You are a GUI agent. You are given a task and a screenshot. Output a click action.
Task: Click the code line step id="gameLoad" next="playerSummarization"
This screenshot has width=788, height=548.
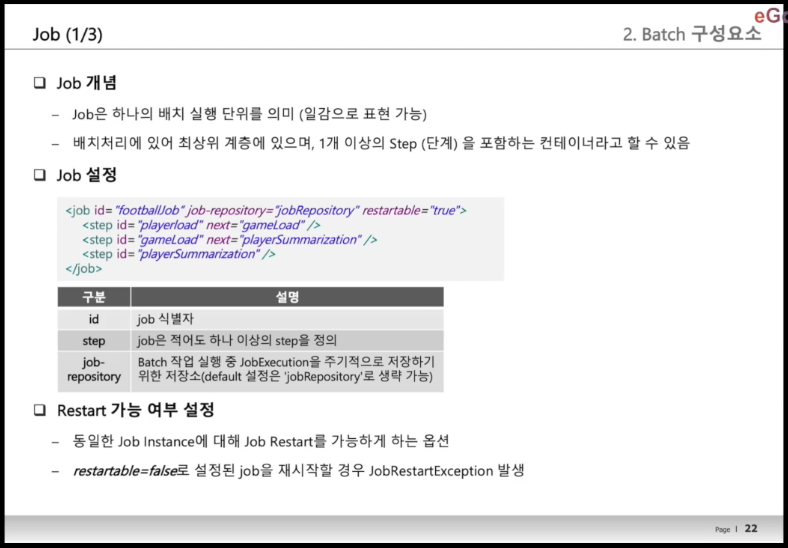point(230,239)
